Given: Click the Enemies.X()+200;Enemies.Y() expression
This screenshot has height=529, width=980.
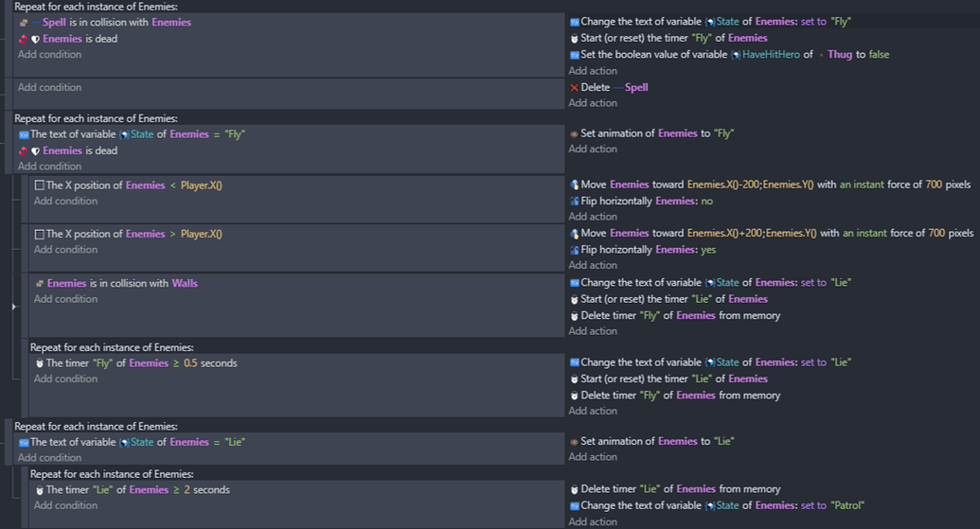Looking at the screenshot, I should click(x=752, y=234).
